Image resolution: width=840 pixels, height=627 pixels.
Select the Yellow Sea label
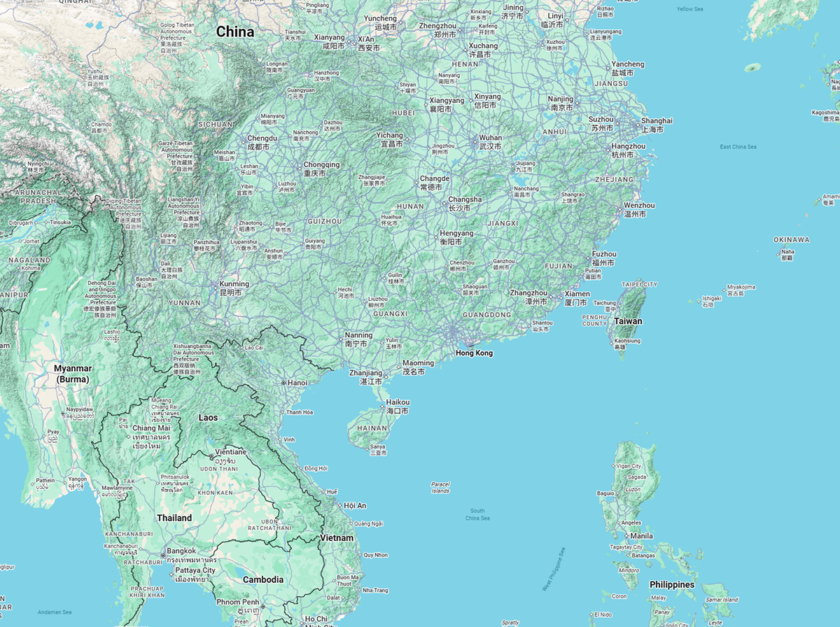pyautogui.click(x=690, y=9)
